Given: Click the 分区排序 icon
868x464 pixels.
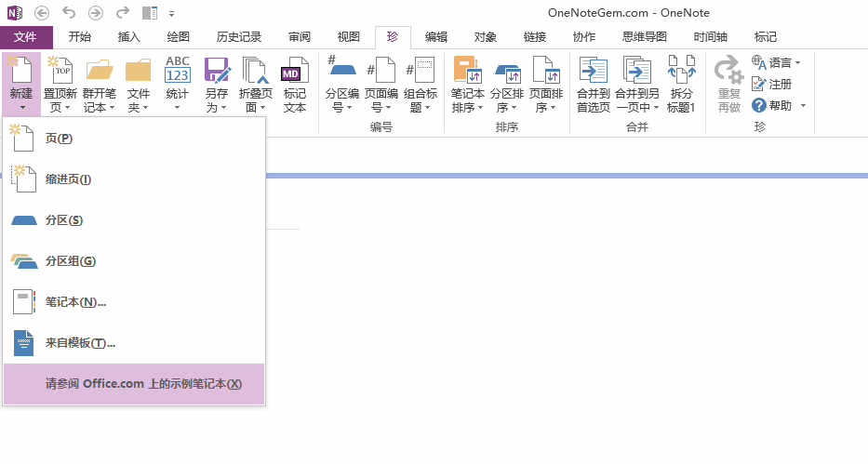Looking at the screenshot, I should pos(507,73).
